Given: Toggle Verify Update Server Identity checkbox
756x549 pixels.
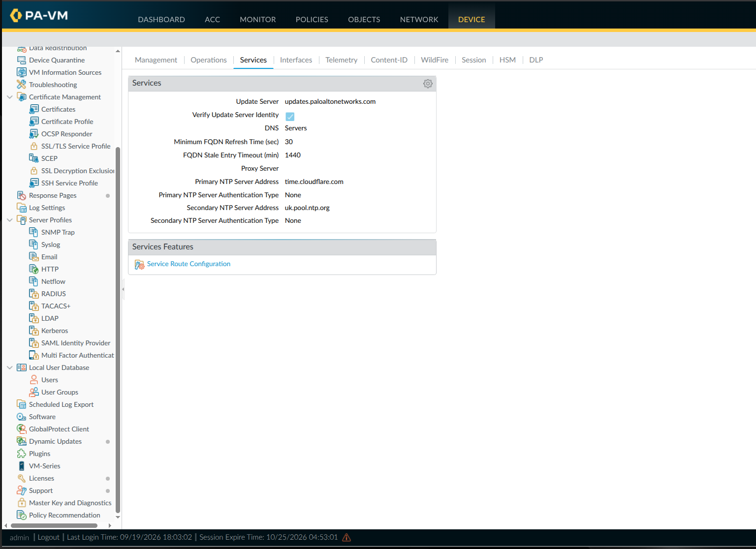Looking at the screenshot, I should (290, 117).
